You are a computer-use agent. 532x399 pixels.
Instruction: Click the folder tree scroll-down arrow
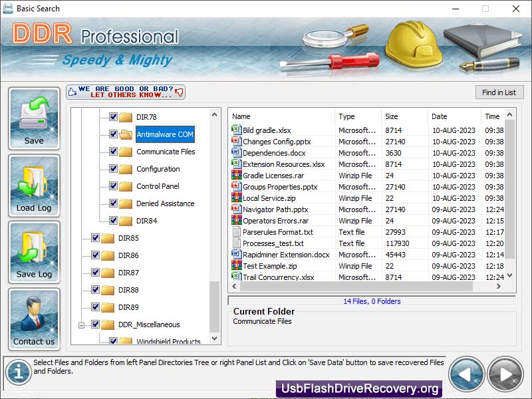click(x=214, y=338)
